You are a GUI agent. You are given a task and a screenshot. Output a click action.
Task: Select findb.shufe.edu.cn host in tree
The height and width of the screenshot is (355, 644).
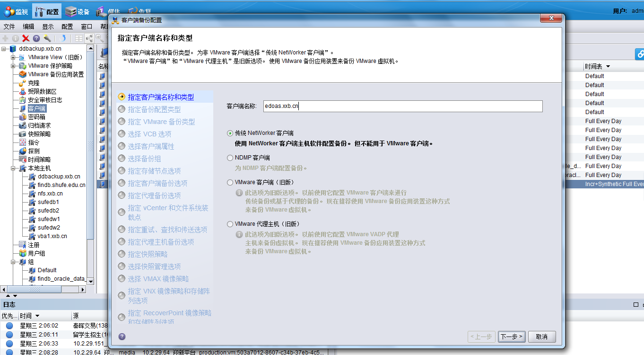point(61,185)
